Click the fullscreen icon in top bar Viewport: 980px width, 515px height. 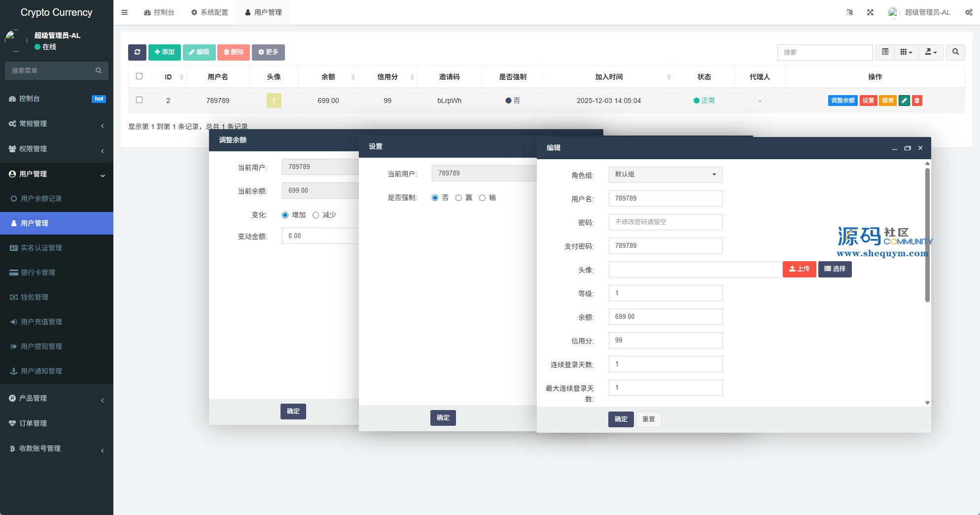pyautogui.click(x=870, y=12)
